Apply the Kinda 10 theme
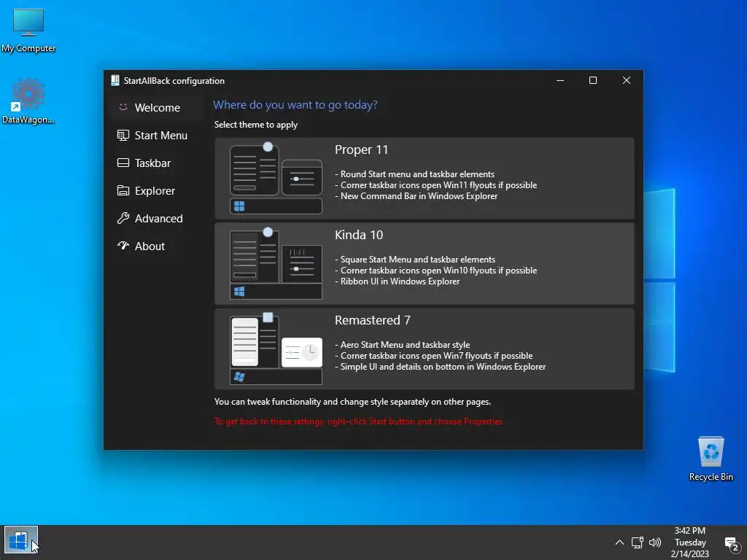 [424, 264]
